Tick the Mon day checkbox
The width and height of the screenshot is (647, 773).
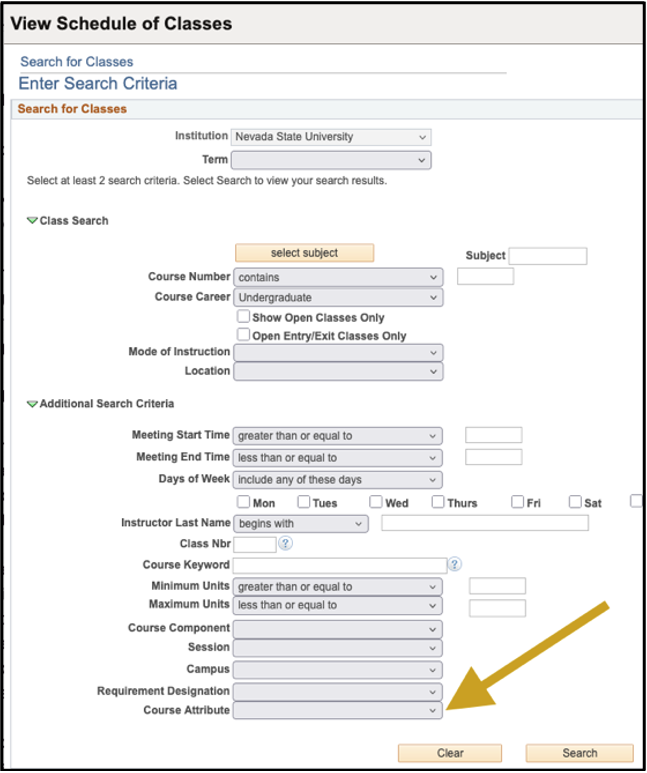tap(243, 502)
